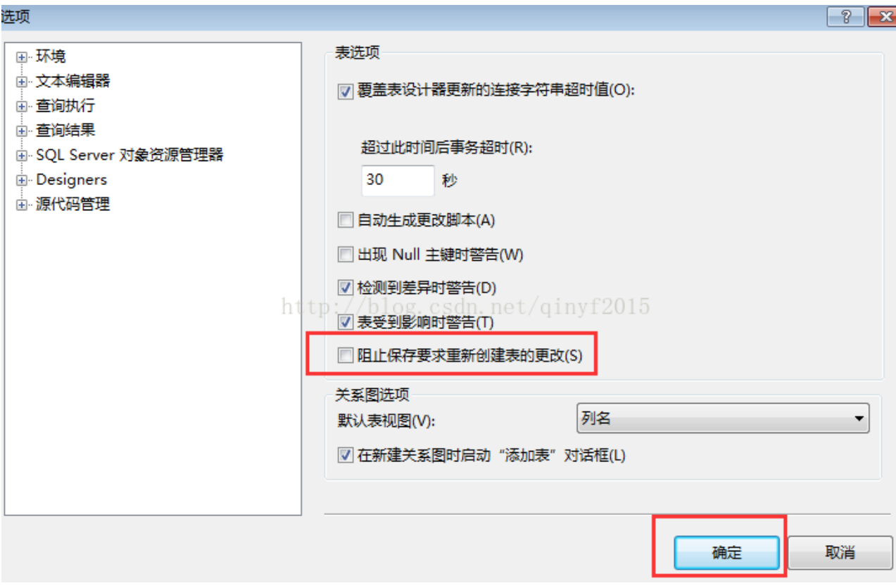Expand the 源代码管理 node

click(x=22, y=205)
